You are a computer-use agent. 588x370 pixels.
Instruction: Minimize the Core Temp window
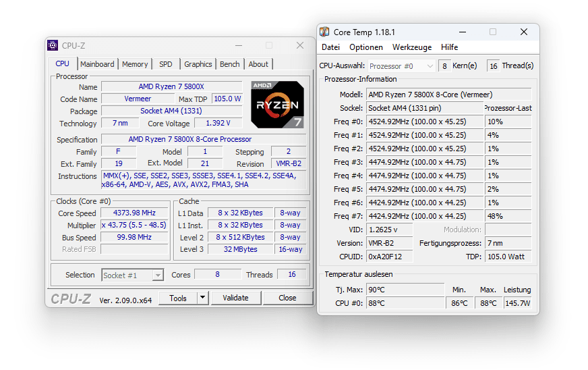pos(463,32)
